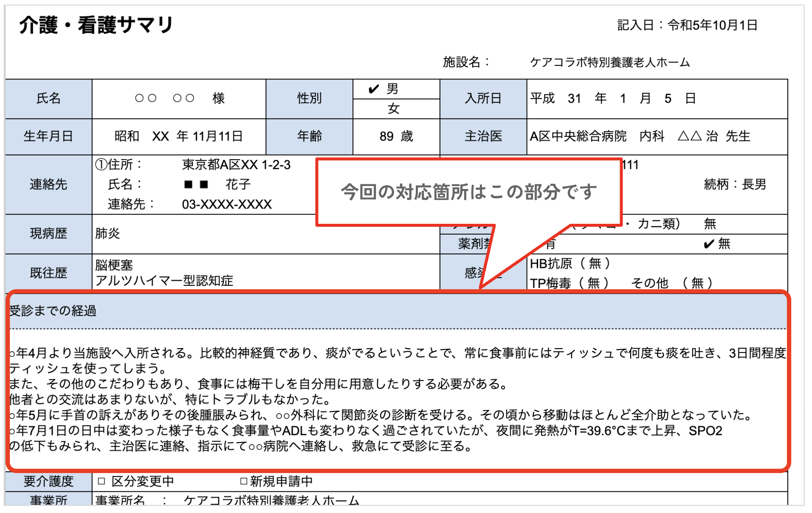Click the line ティッシュを使ってしまう。
812x513 pixels.
88,368
